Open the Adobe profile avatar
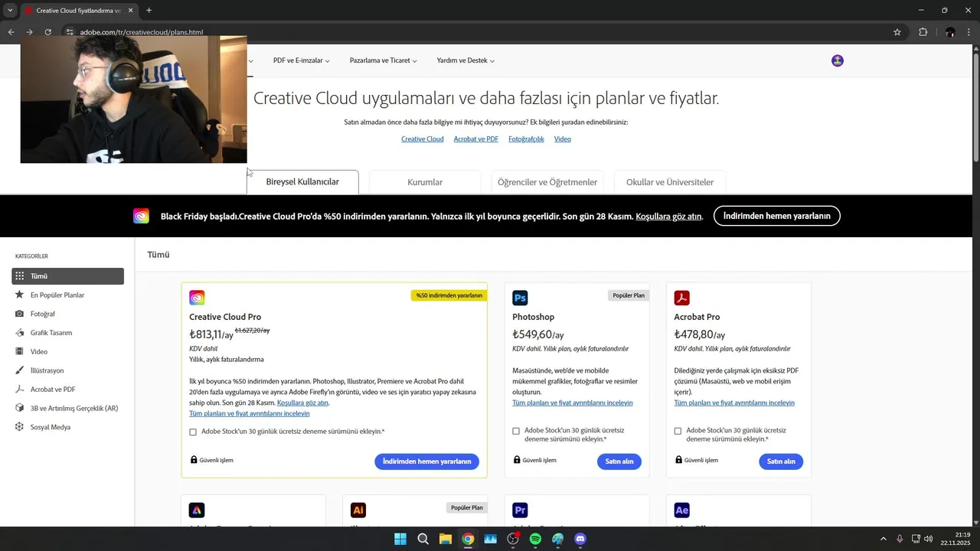The width and height of the screenshot is (980, 551). 838,60
